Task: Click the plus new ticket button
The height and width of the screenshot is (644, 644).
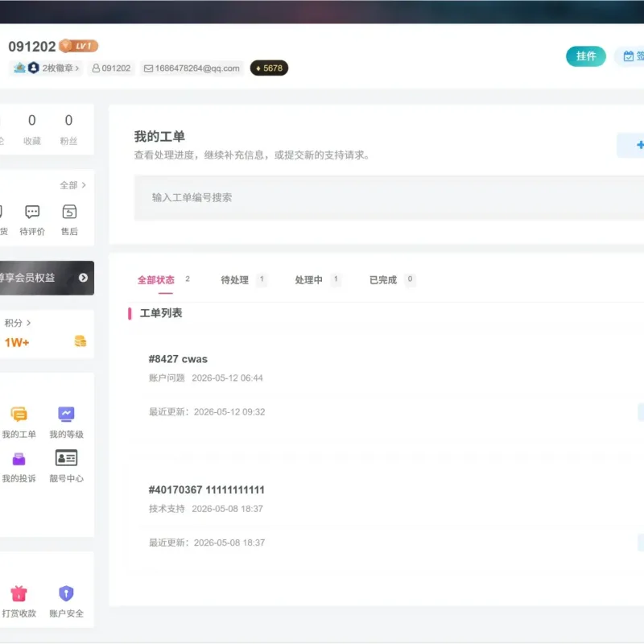Action: [x=632, y=145]
